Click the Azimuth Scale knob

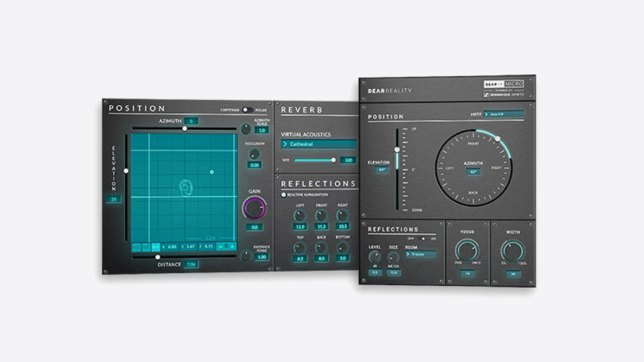[246, 129]
